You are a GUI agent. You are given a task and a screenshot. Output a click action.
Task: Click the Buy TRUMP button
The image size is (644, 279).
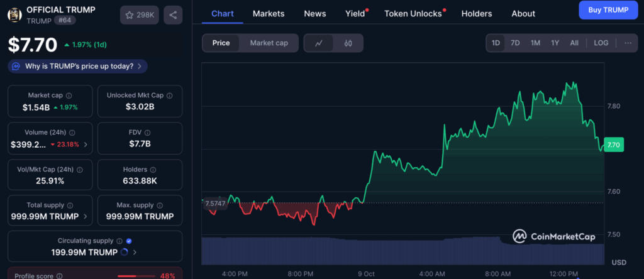608,9
